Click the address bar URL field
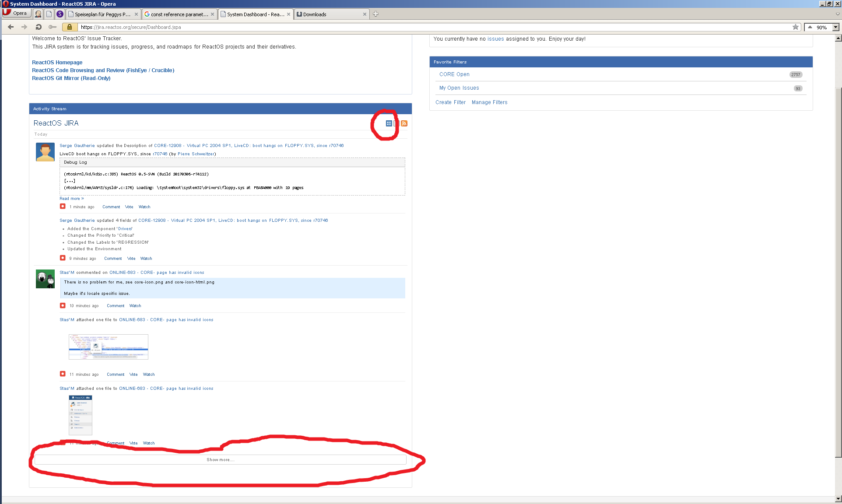The image size is (842, 504). (x=433, y=27)
